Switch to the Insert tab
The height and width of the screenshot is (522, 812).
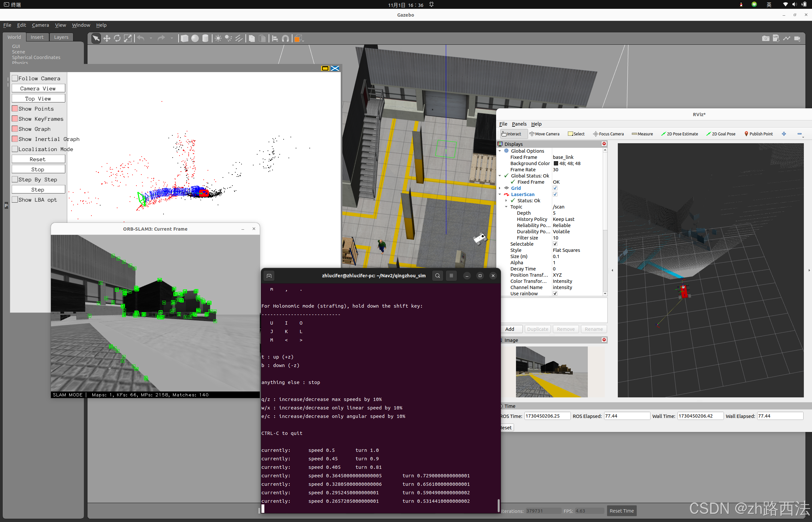tap(37, 37)
